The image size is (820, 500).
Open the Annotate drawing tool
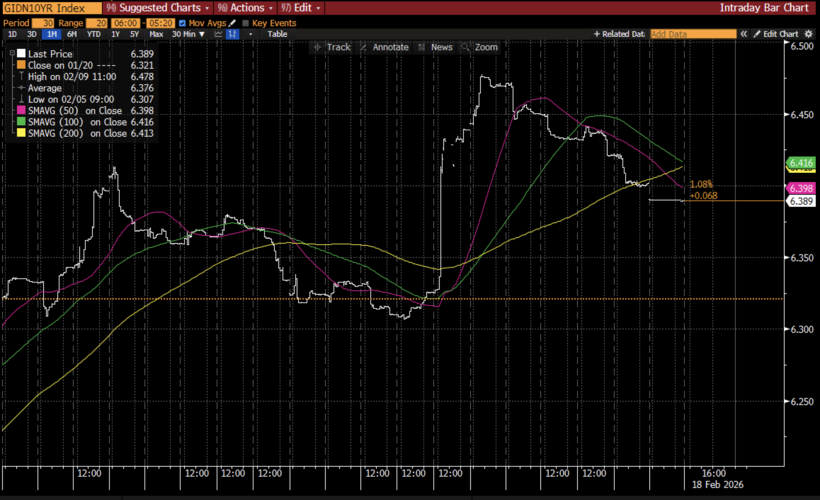pos(385,47)
